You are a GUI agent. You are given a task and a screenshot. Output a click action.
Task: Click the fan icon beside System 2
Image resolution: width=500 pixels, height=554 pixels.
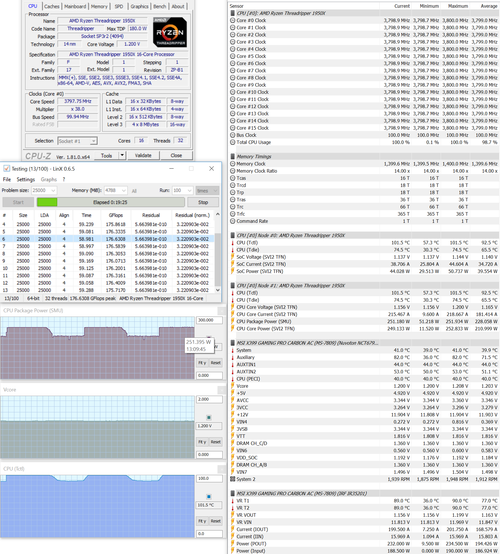click(233, 479)
